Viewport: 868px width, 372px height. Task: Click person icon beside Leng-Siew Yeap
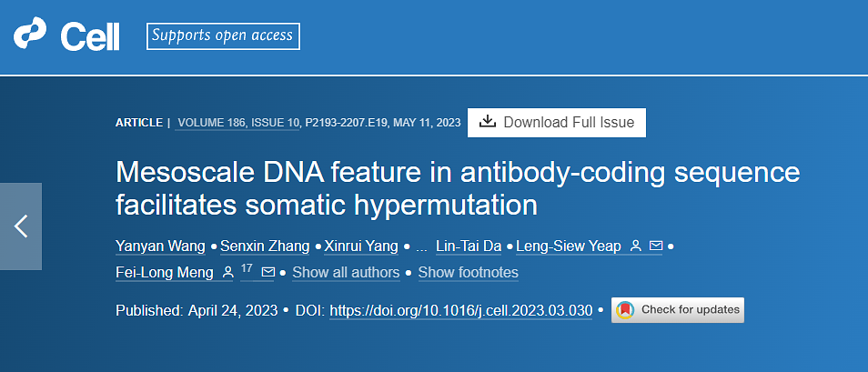tap(636, 246)
